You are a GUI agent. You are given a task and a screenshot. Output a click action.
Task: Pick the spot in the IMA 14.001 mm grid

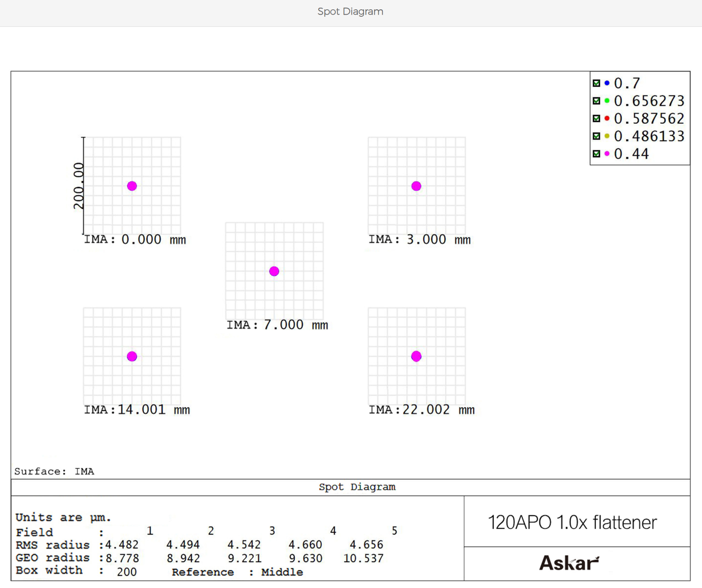click(132, 356)
